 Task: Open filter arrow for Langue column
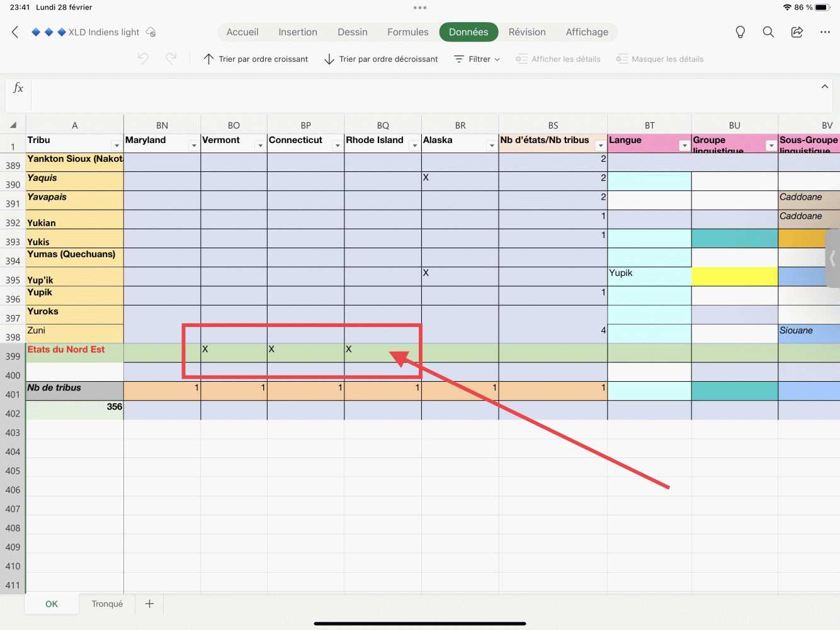click(684, 146)
